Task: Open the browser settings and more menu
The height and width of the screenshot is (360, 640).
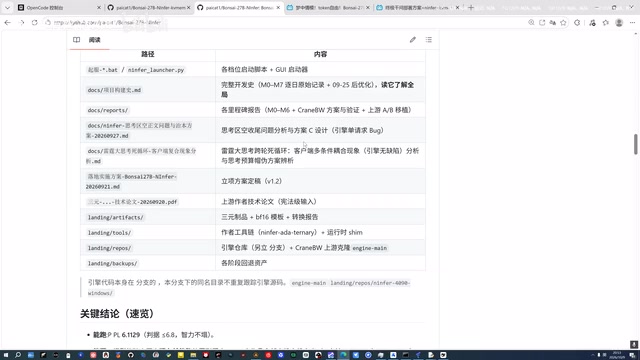Action: [x=632, y=22]
